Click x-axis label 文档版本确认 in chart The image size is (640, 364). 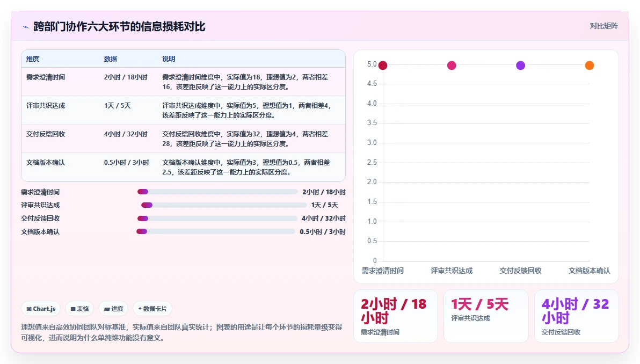click(x=590, y=271)
